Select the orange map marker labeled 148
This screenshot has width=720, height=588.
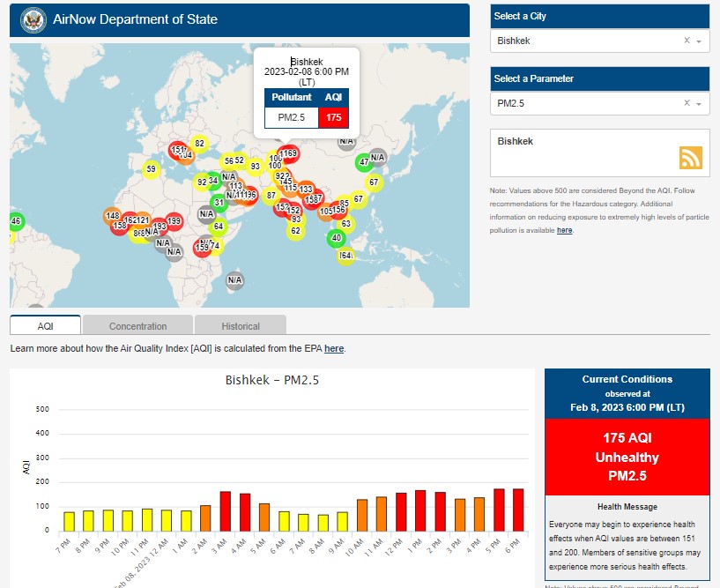tap(112, 216)
